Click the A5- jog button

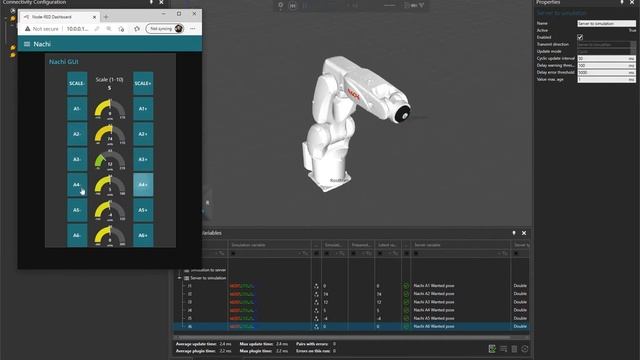[x=77, y=210]
